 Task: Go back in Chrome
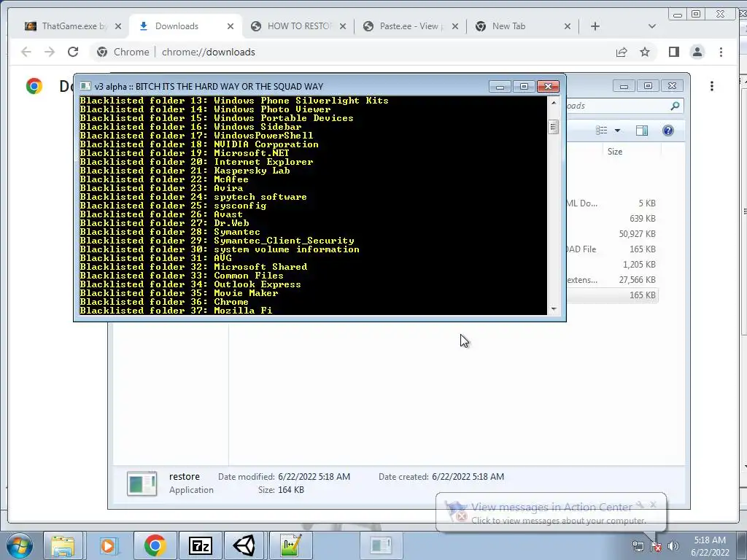click(x=26, y=52)
